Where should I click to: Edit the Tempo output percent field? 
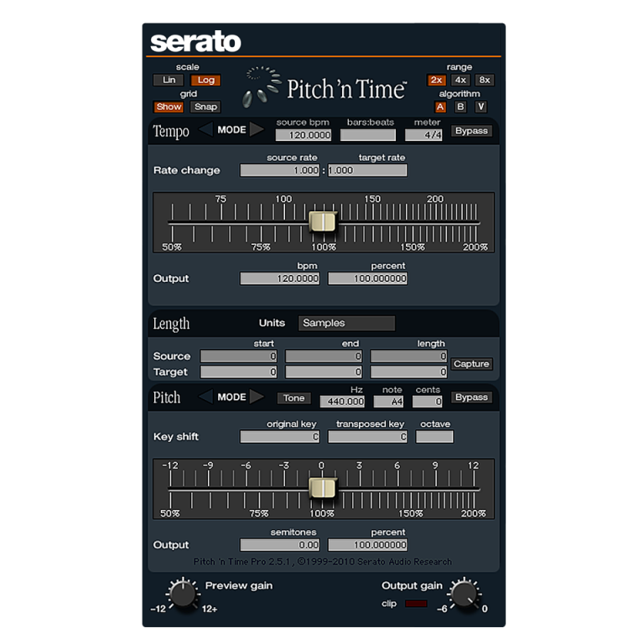(367, 278)
